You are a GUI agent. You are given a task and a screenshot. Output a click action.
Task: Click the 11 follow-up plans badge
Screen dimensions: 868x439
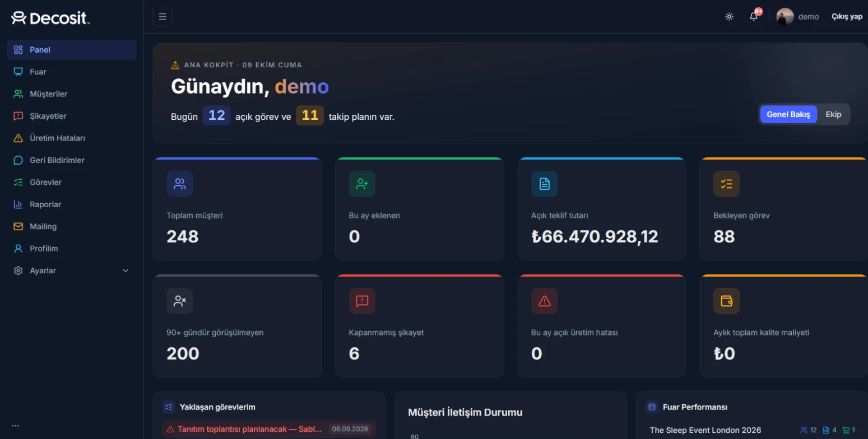click(x=310, y=115)
